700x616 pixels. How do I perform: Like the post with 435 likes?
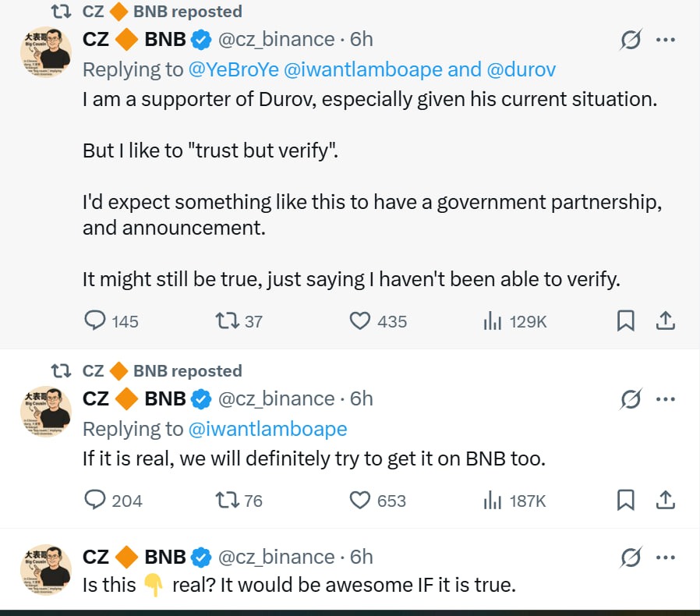pyautogui.click(x=359, y=320)
